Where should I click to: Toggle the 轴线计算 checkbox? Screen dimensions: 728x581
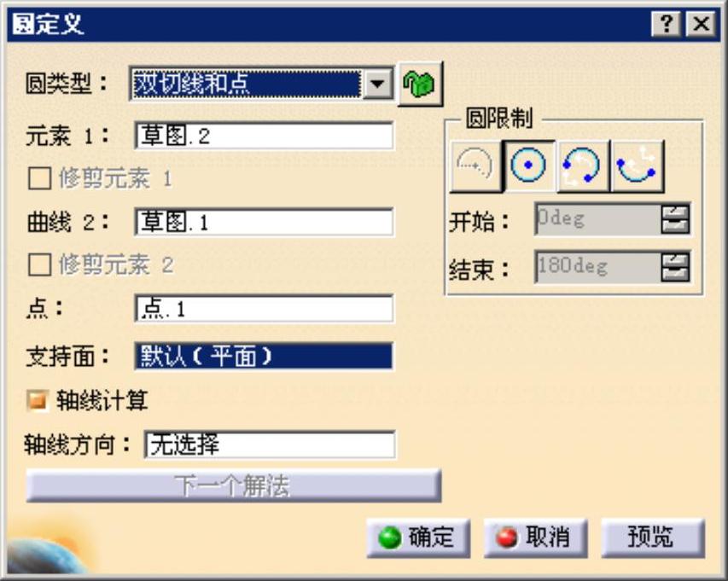point(38,400)
